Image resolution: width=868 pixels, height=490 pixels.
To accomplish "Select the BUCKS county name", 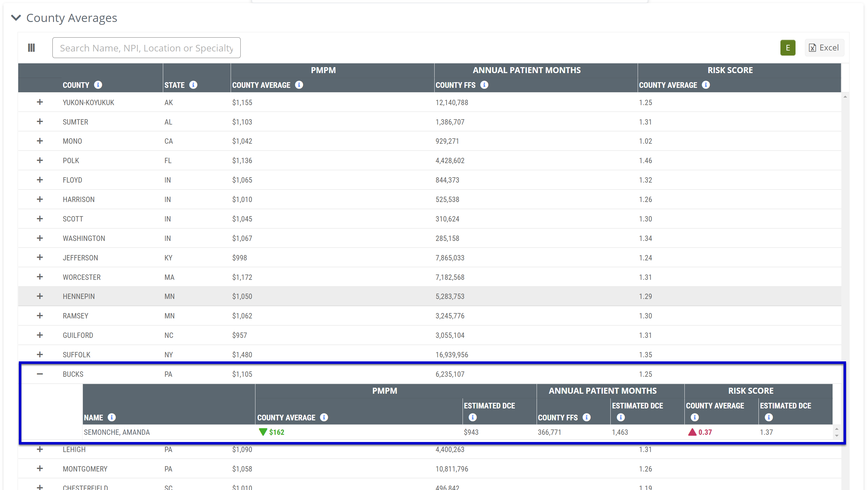I will [73, 374].
